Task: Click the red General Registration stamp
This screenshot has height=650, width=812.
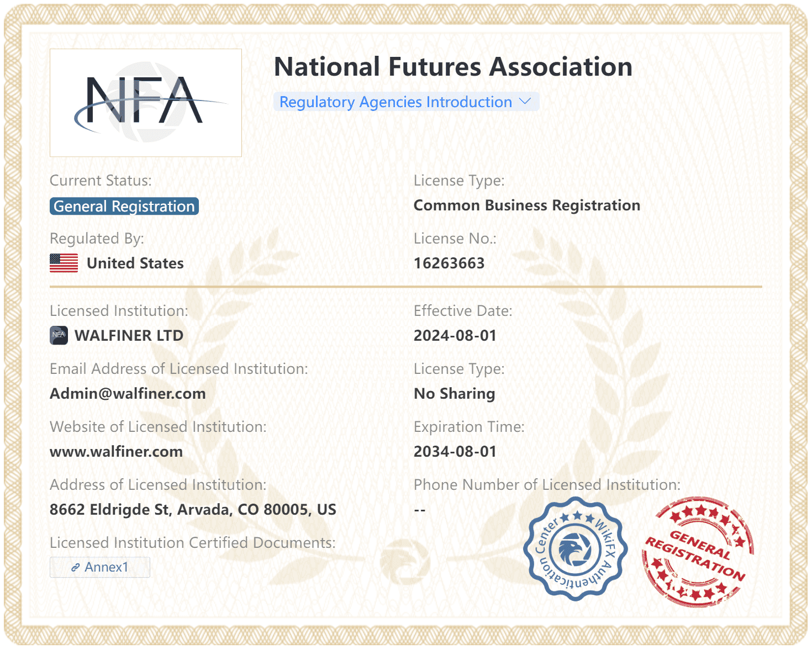Action: [x=697, y=552]
